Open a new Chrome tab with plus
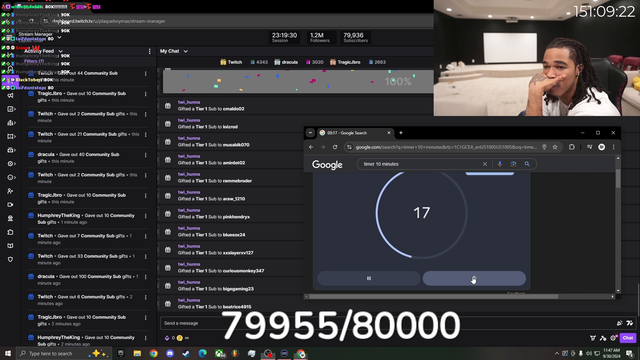Image resolution: width=640 pixels, height=360 pixels. pyautogui.click(x=401, y=133)
